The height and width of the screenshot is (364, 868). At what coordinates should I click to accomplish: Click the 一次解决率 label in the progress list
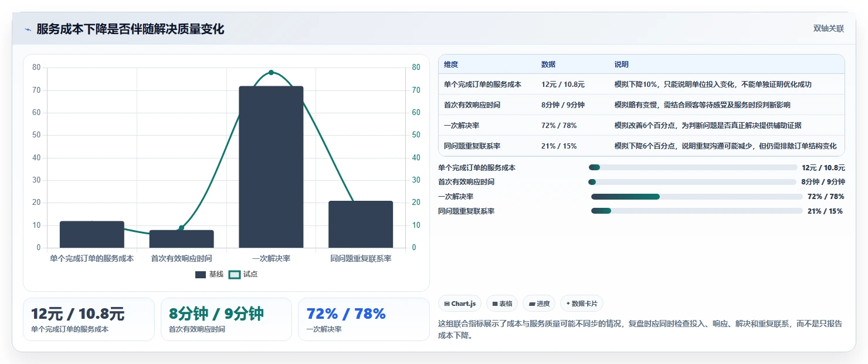click(x=456, y=197)
